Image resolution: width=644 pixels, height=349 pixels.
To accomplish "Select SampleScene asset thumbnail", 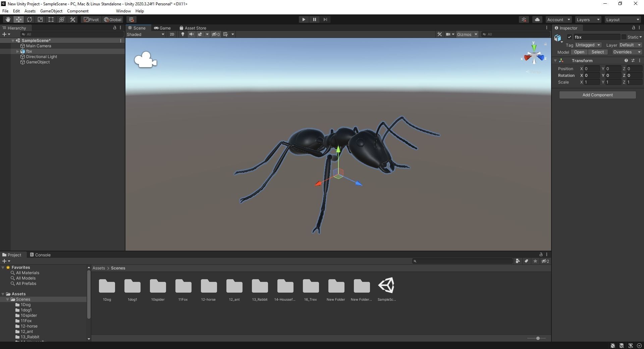I will 386,286.
